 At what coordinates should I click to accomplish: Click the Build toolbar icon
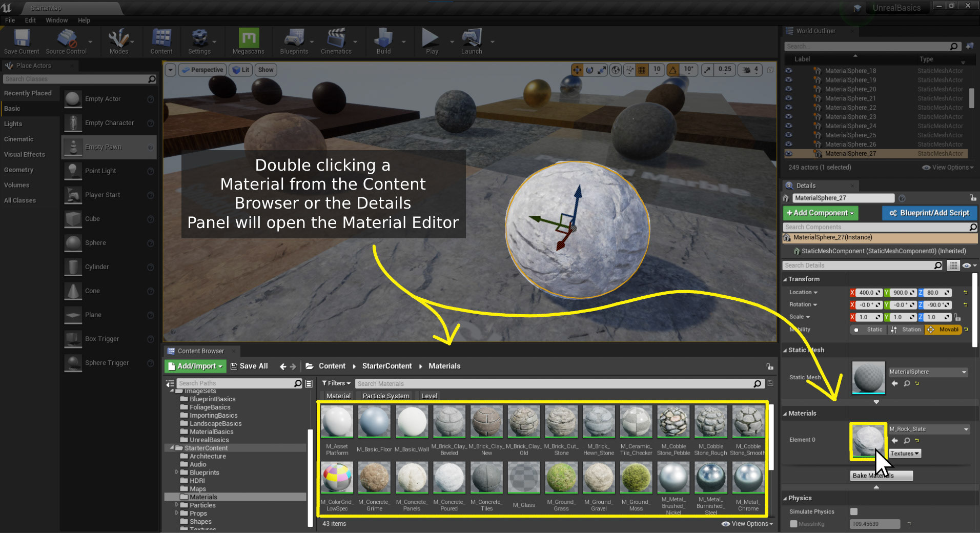[383, 41]
